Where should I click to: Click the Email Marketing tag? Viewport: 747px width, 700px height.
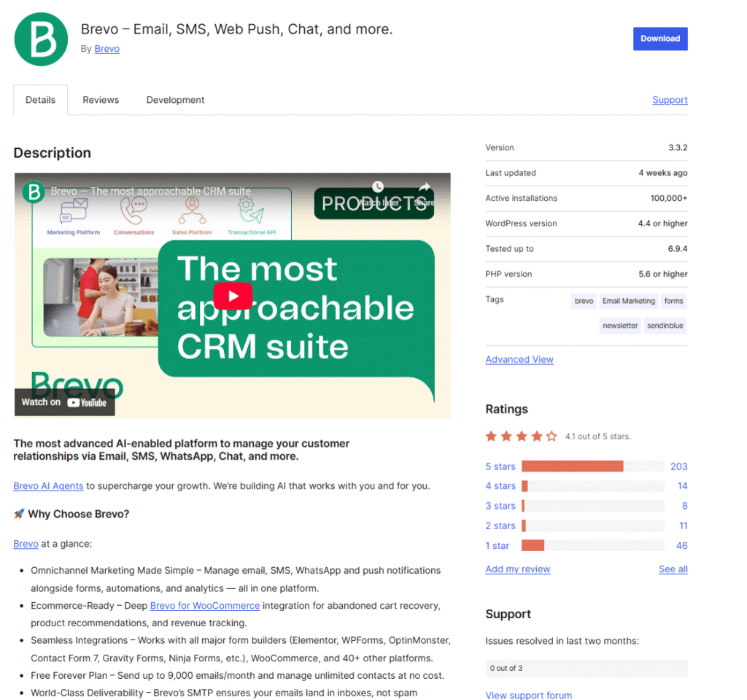click(x=628, y=301)
